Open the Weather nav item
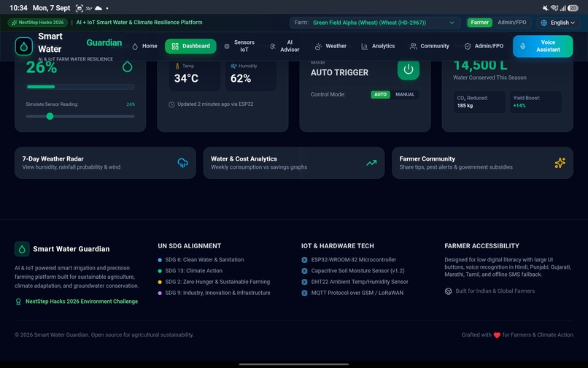 (330, 46)
